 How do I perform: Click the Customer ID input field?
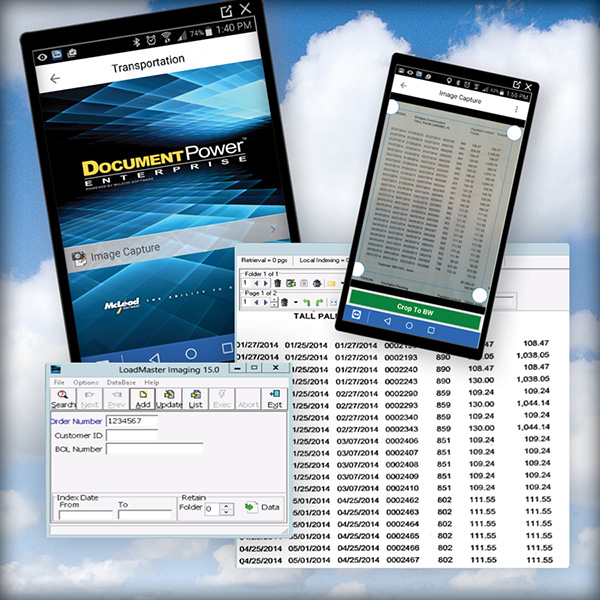tap(132, 435)
